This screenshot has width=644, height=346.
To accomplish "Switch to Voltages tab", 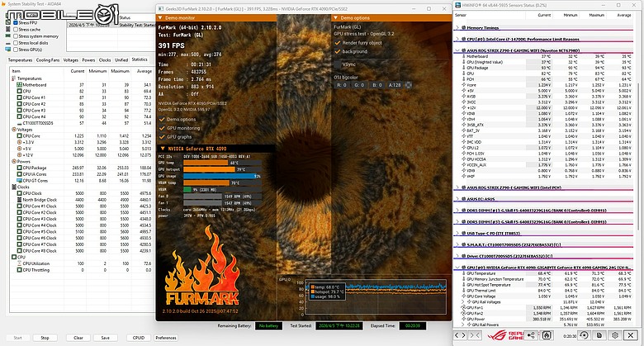I will [71, 60].
